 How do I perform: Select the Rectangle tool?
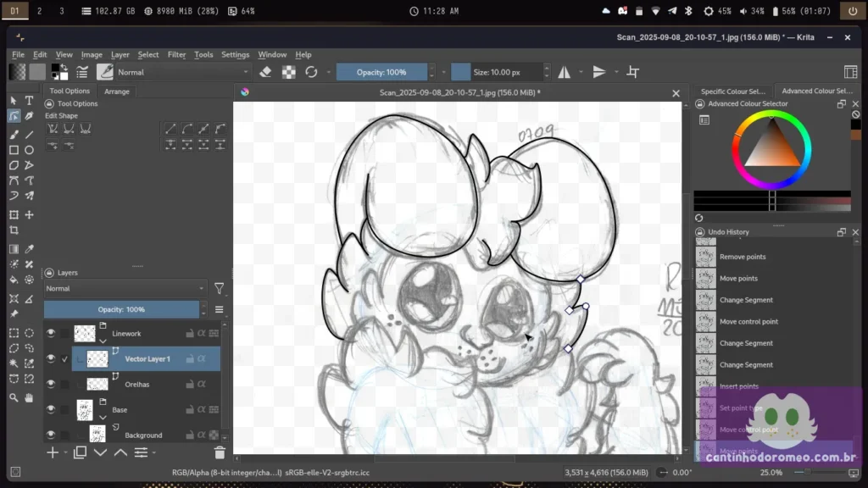click(14, 150)
